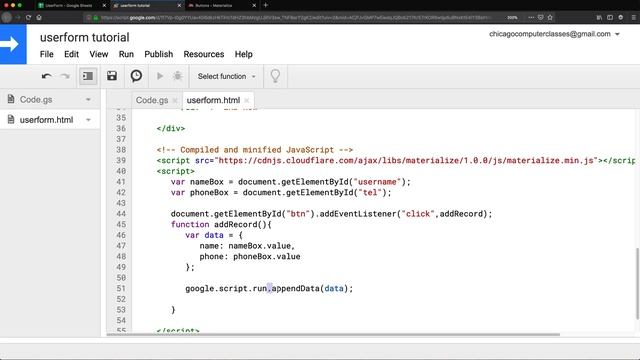The image size is (640, 360).
Task: Click the debug bug icon
Action: [178, 76]
